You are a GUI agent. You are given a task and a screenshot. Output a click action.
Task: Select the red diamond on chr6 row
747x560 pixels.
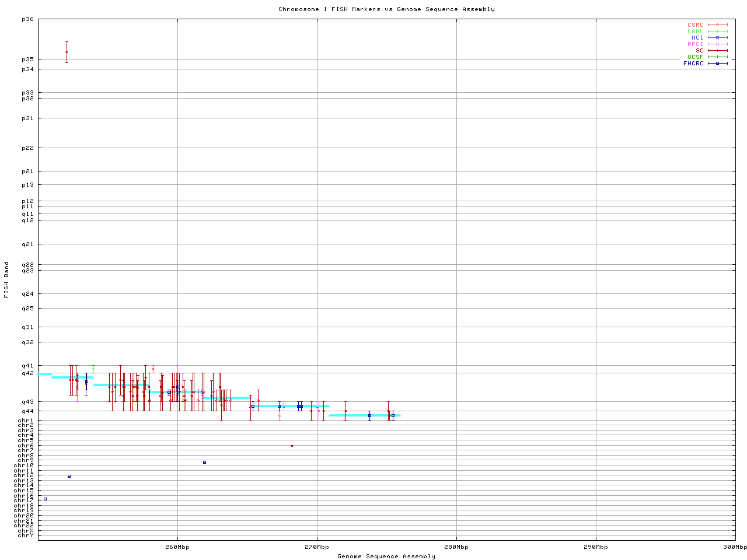point(292,446)
